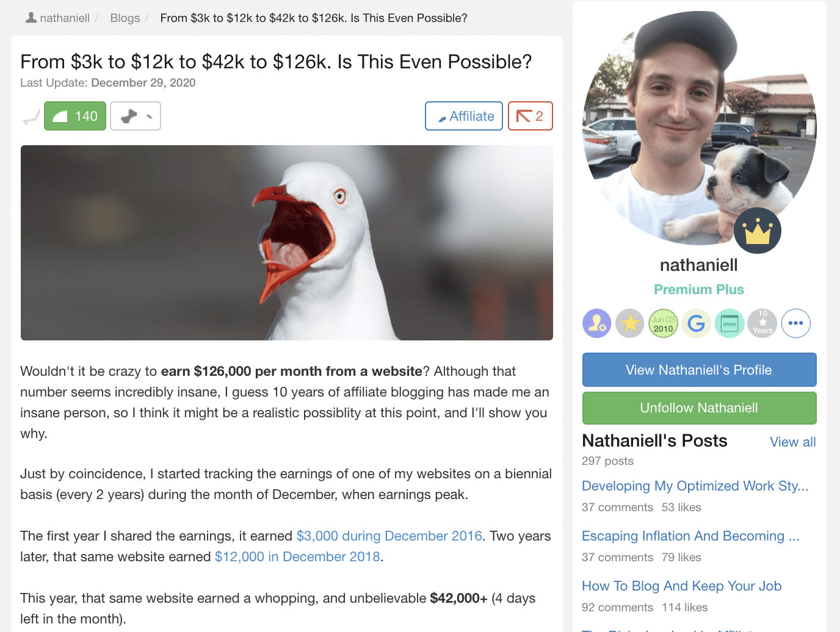Click the red button showing 2
Image resolution: width=840 pixels, height=632 pixels.
coord(530,116)
